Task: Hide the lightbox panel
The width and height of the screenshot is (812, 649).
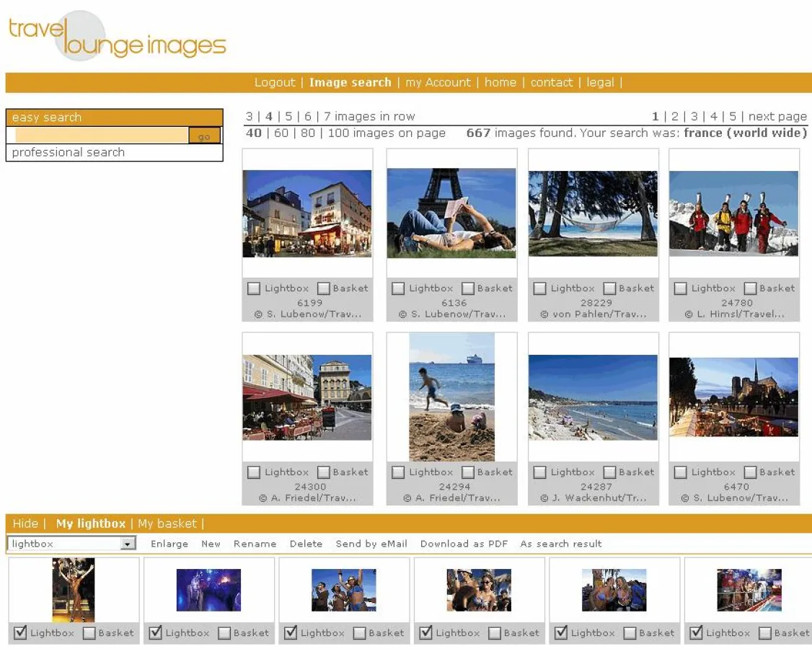Action: click(x=26, y=524)
